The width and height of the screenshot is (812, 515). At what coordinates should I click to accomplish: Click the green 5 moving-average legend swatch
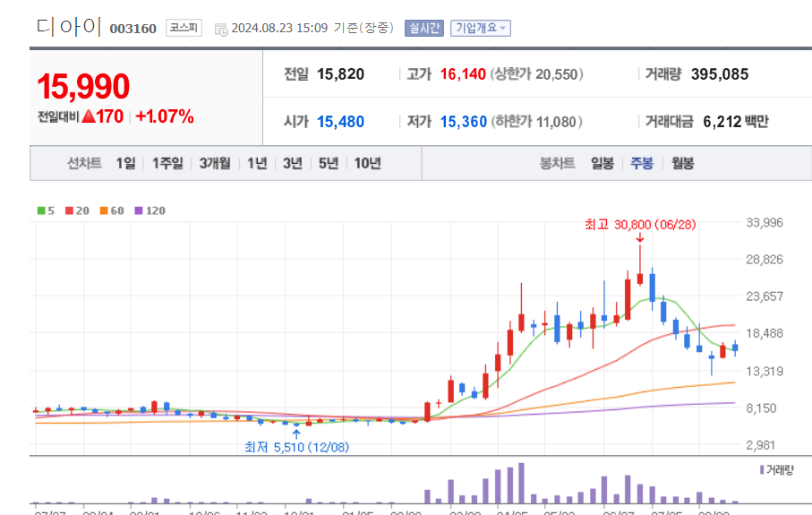[x=41, y=210]
